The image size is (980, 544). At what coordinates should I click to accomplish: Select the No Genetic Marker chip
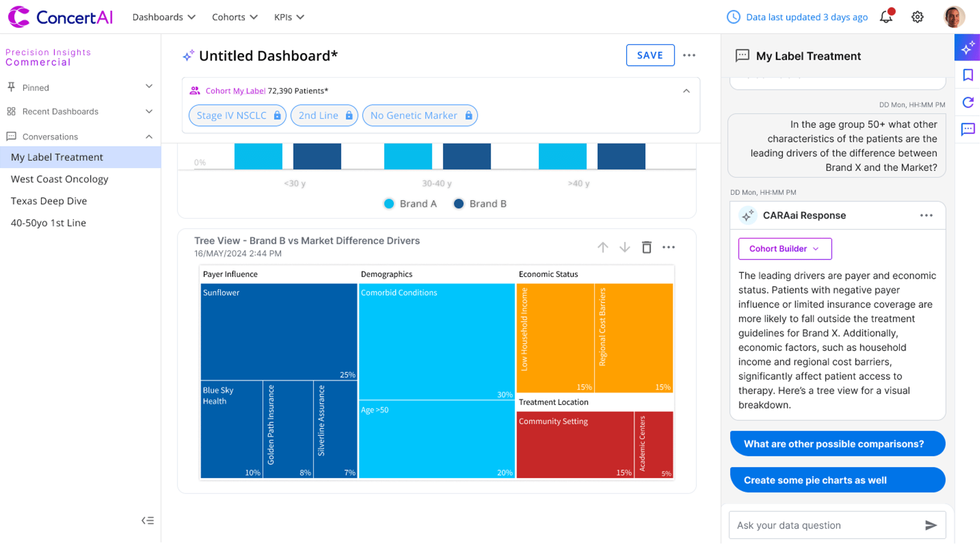pyautogui.click(x=420, y=116)
